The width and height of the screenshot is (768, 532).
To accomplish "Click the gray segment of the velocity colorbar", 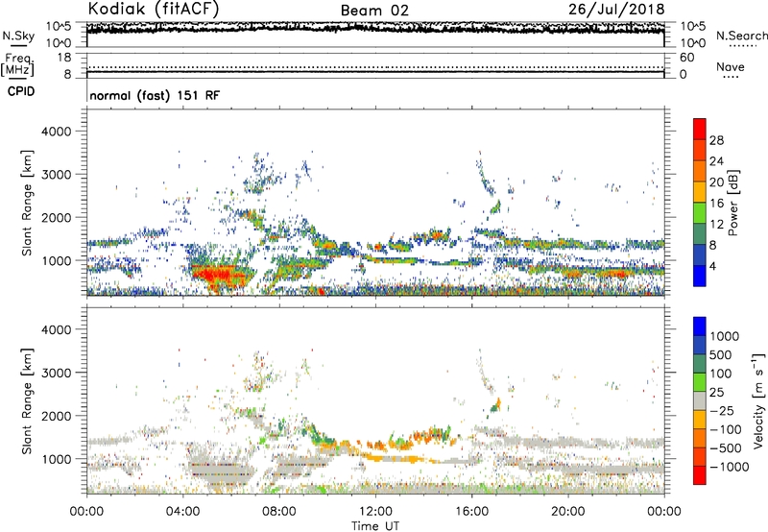I will tap(700, 400).
